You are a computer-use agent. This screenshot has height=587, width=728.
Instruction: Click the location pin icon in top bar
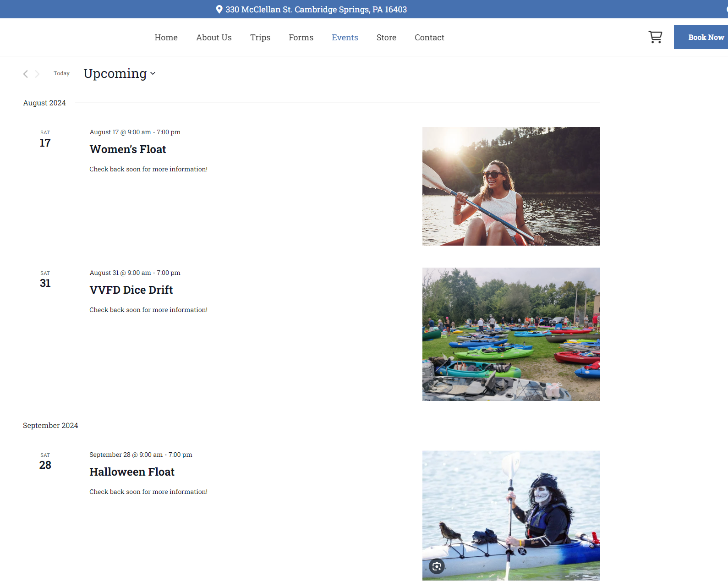tap(219, 10)
